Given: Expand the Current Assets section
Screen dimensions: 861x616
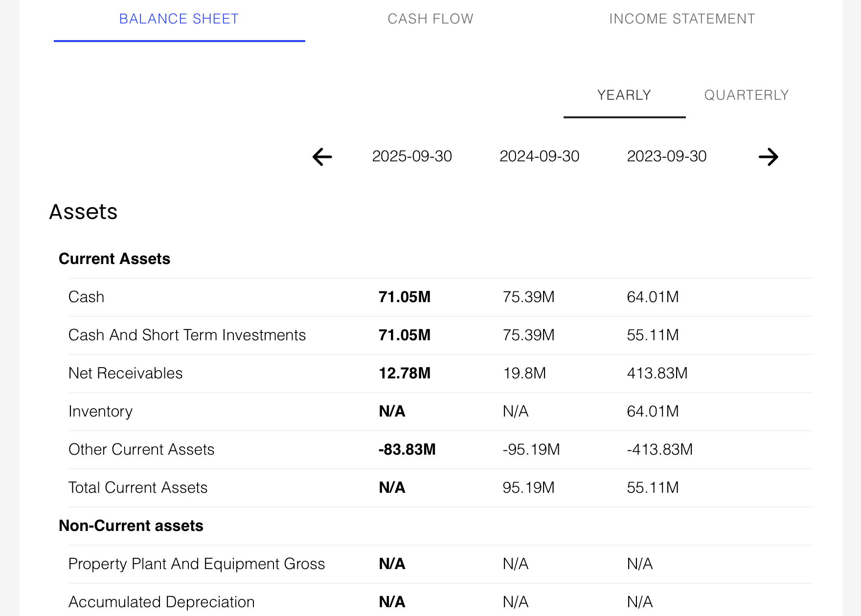Looking at the screenshot, I should [x=114, y=259].
